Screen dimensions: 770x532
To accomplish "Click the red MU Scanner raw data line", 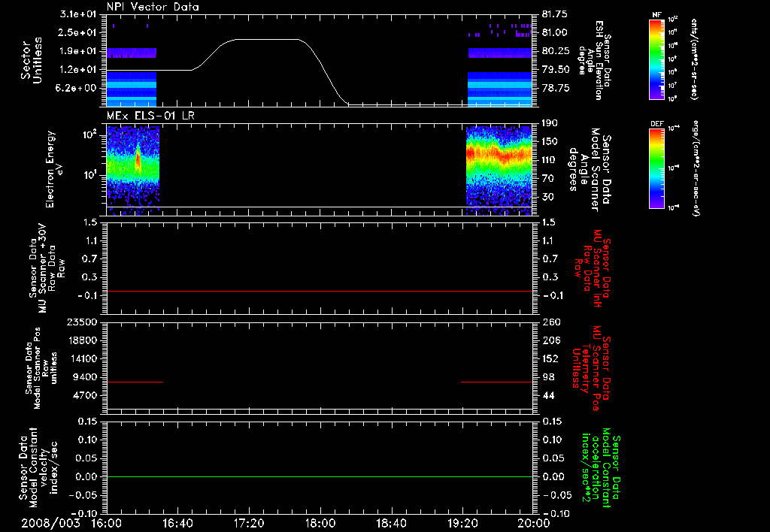I will tap(320, 291).
